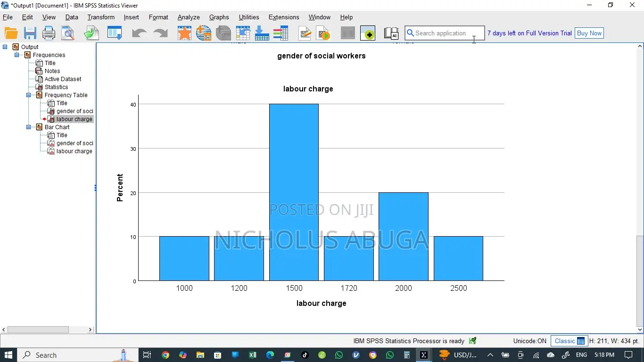644x362 pixels.
Task: Click 7 days left on Full Version Trial
Action: click(x=529, y=33)
